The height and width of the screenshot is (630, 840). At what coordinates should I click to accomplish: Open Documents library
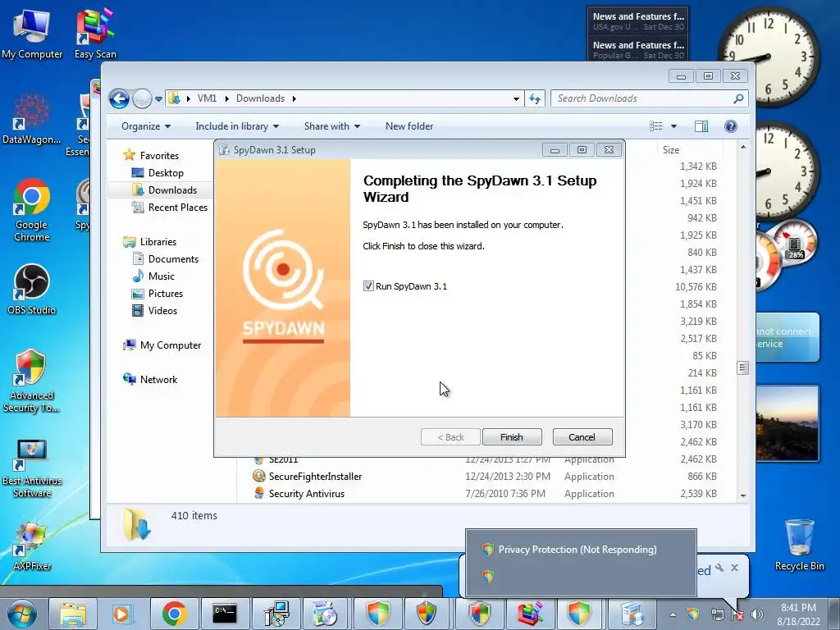coord(173,259)
